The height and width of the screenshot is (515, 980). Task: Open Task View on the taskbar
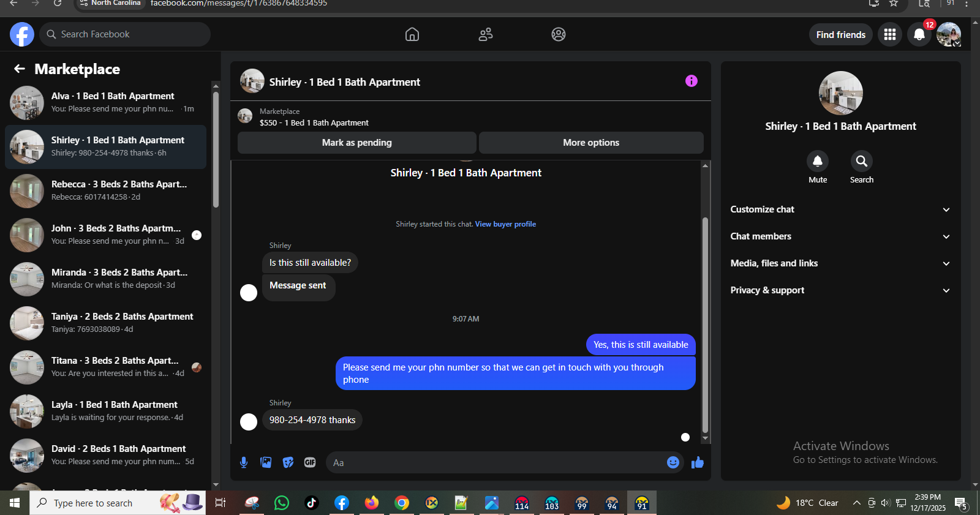(x=221, y=503)
